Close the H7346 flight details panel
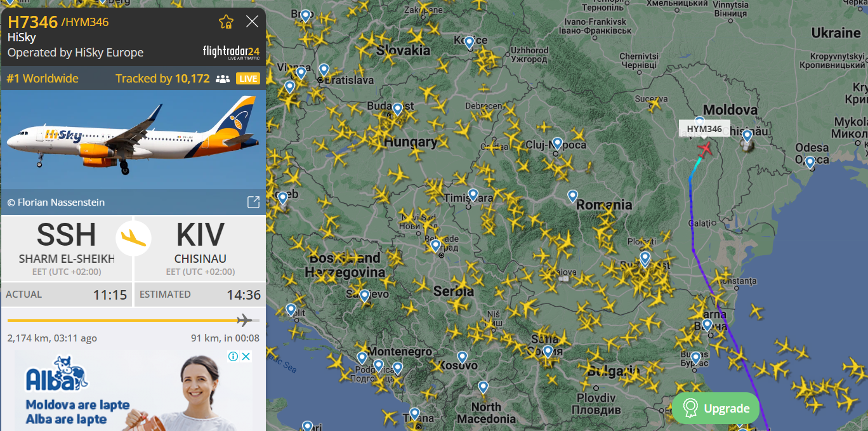Screen dimensions: 868x431 (252, 22)
